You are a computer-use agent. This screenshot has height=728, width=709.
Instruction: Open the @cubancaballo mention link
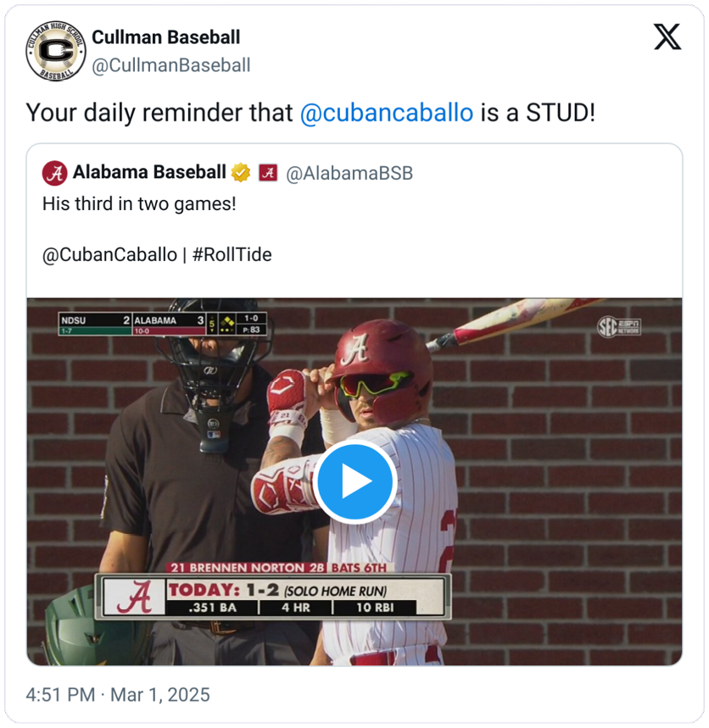(x=387, y=113)
